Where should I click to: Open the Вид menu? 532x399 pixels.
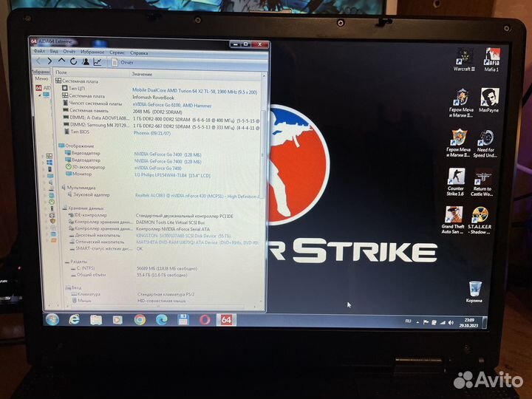[x=54, y=52]
